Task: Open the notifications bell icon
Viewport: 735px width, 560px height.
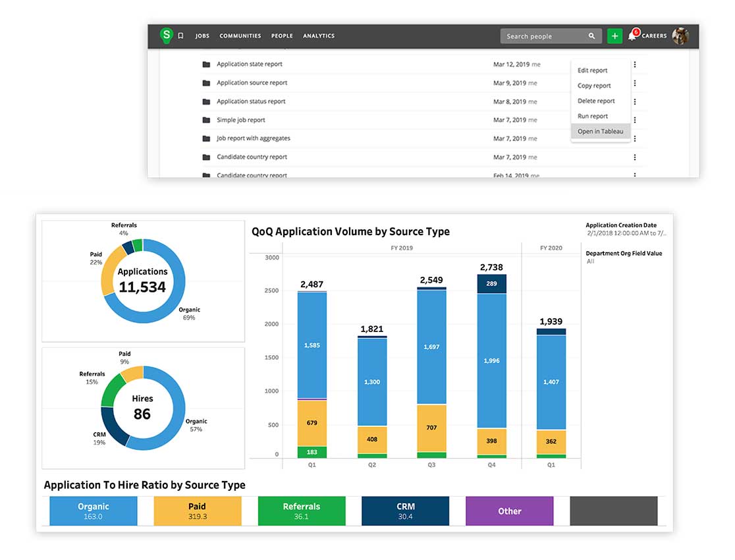Action: coord(632,36)
